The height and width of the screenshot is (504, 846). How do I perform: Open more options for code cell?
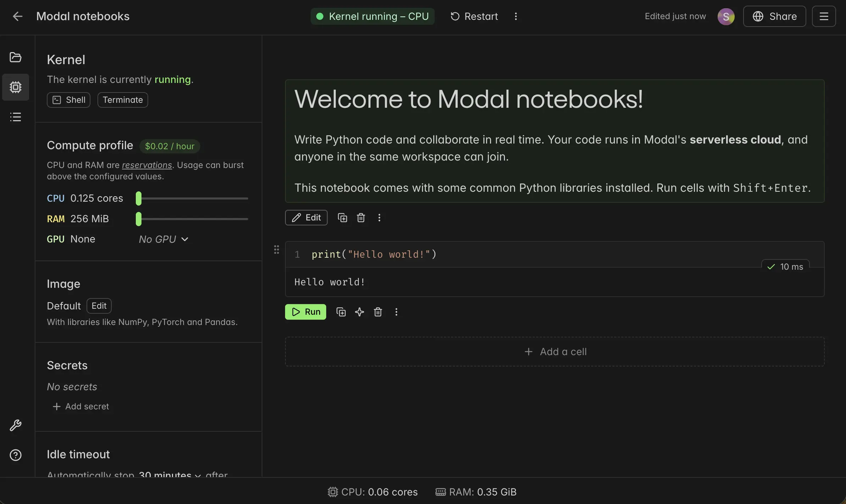(x=396, y=312)
